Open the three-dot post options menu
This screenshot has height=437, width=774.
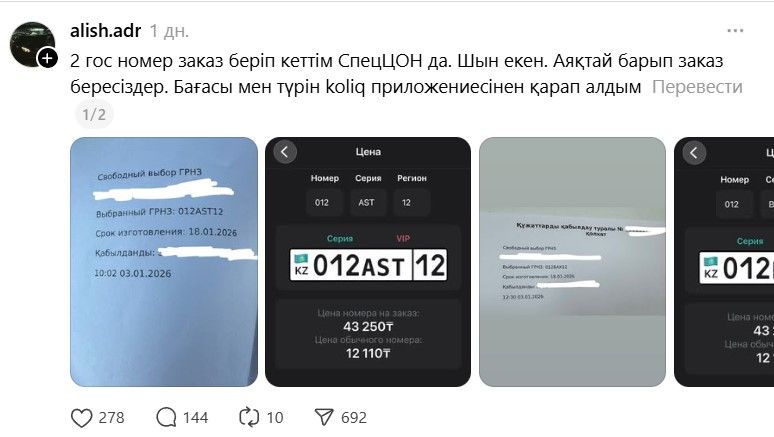point(735,31)
